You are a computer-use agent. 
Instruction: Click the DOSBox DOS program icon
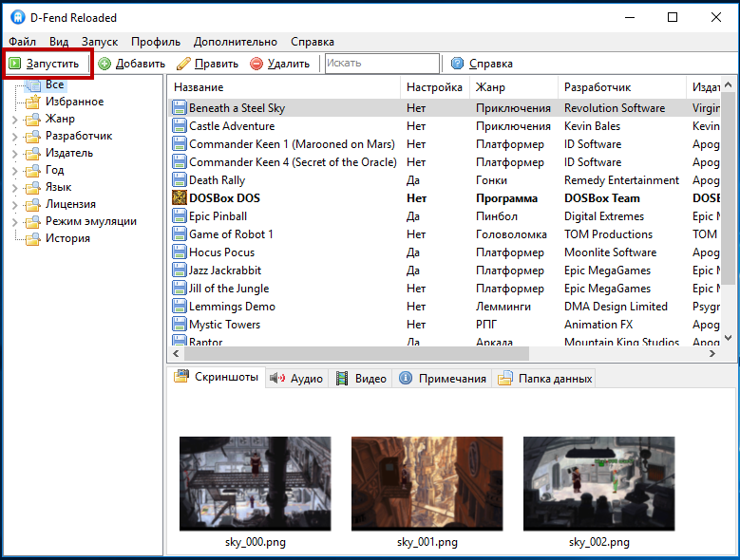(179, 198)
